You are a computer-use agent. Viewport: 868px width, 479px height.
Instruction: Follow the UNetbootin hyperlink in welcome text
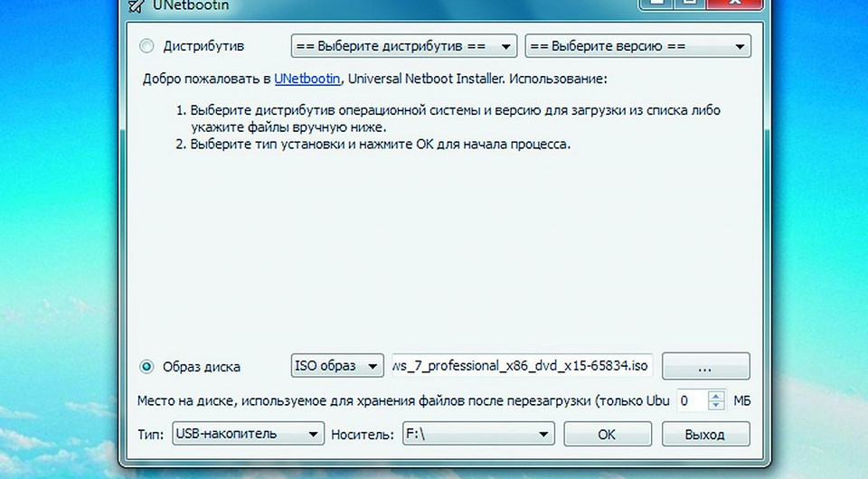pyautogui.click(x=307, y=79)
